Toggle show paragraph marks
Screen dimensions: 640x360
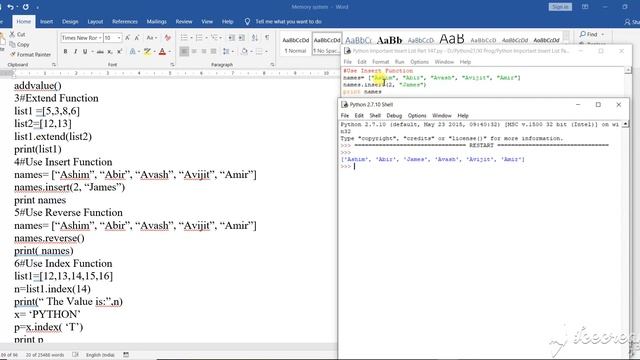[x=267, y=38]
